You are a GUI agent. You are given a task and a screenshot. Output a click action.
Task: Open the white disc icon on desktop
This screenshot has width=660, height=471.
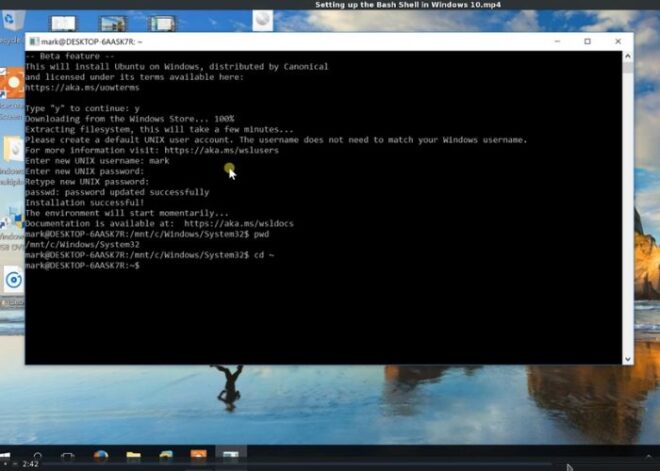point(263,20)
